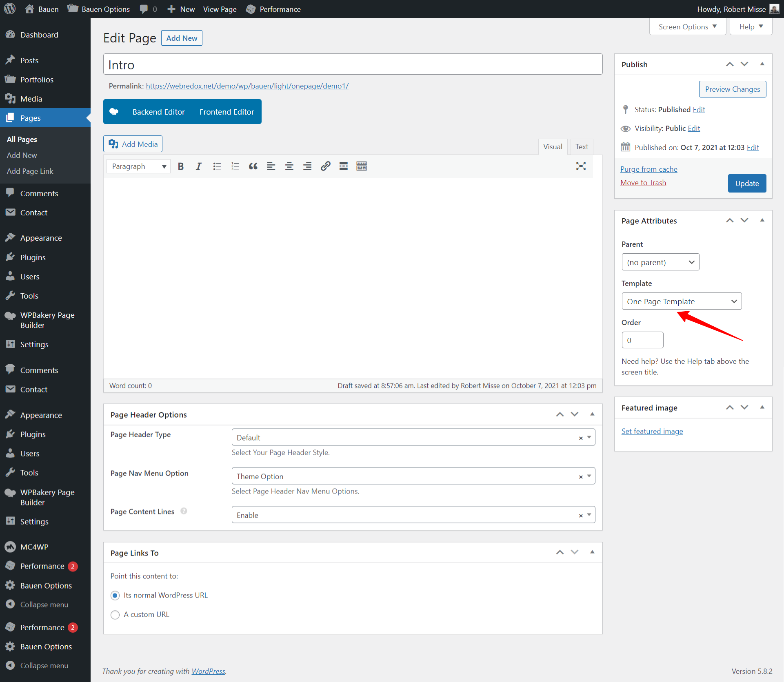Viewport: 784px width, 682px height.
Task: Collapse the Page Header Options panel
Action: pos(592,414)
